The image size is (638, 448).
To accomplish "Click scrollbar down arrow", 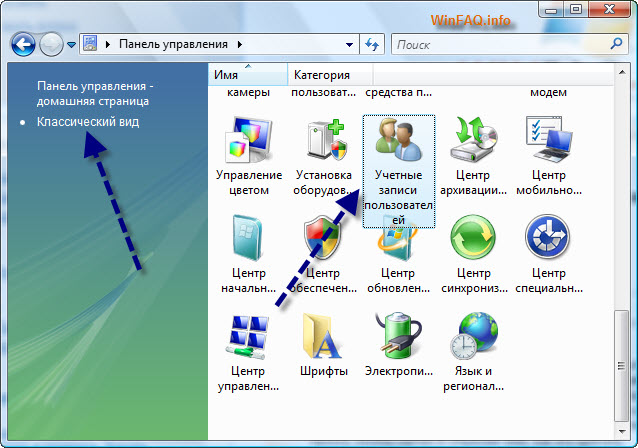I will point(622,431).
